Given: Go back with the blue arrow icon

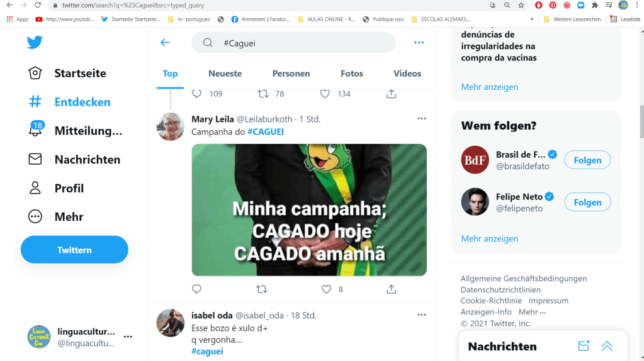Looking at the screenshot, I should pos(165,43).
